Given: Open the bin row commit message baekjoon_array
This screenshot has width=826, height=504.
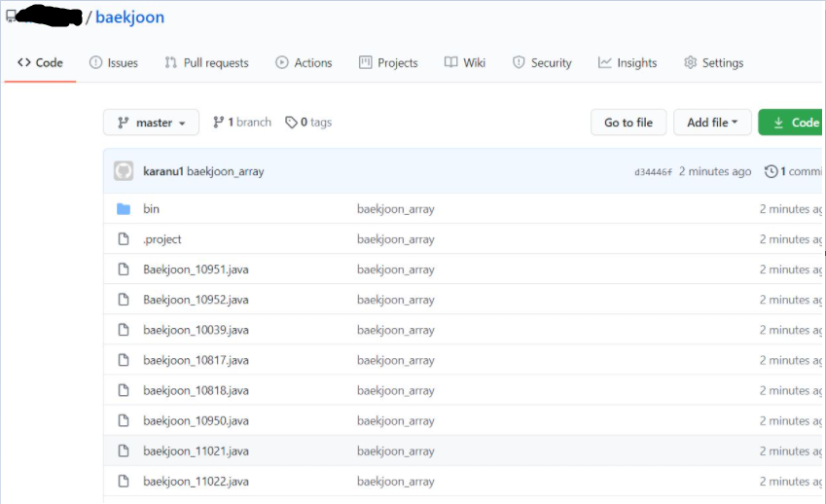Looking at the screenshot, I should [x=396, y=209].
